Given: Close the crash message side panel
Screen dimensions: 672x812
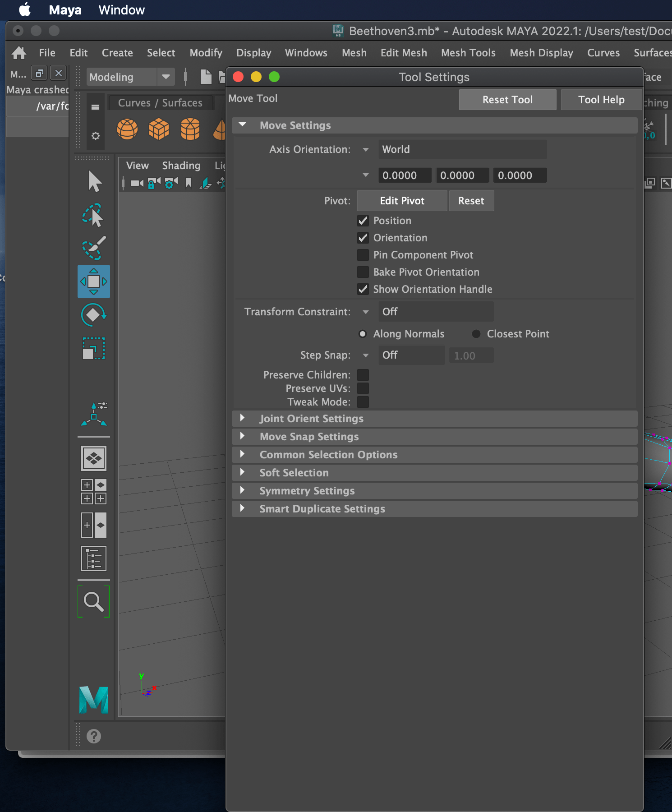Looking at the screenshot, I should click(59, 73).
